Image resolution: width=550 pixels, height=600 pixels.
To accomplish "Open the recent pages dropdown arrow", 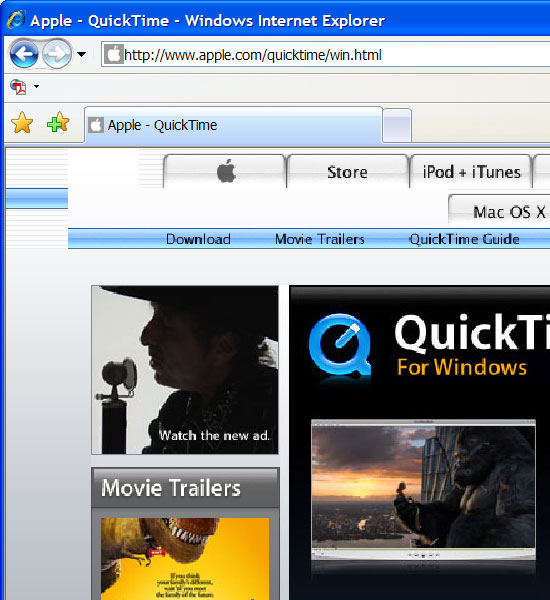I will pyautogui.click(x=81, y=54).
